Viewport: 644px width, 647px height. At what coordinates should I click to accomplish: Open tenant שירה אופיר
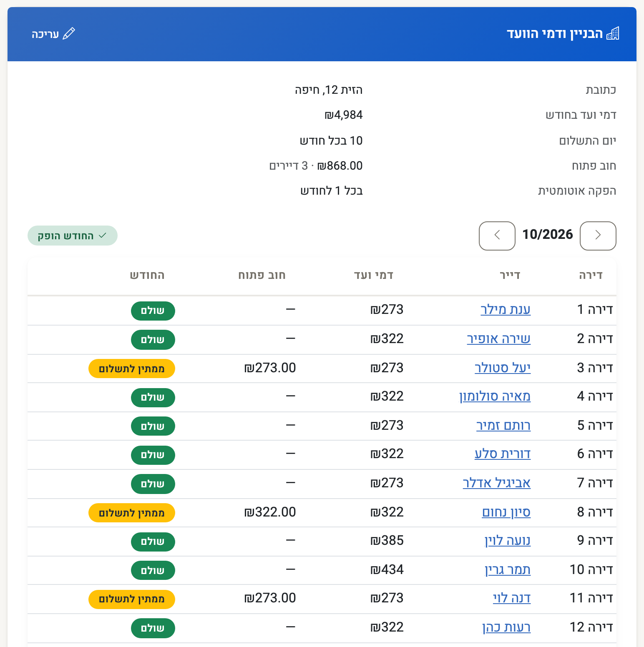click(x=499, y=339)
